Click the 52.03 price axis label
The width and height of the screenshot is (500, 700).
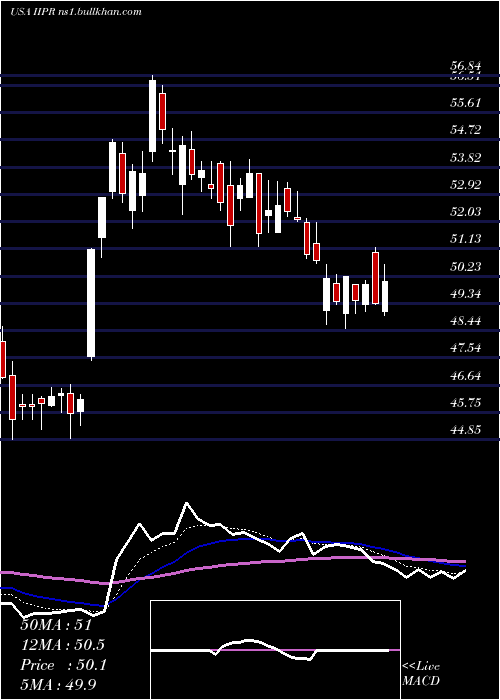pyautogui.click(x=465, y=212)
